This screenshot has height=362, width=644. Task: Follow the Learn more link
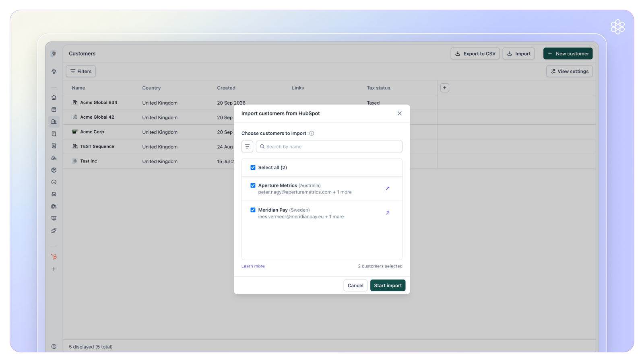pos(253,266)
